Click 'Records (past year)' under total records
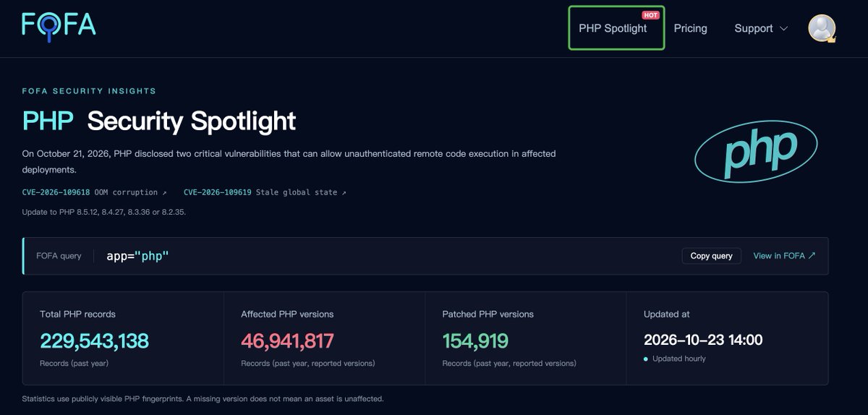868x415 pixels. [74, 363]
